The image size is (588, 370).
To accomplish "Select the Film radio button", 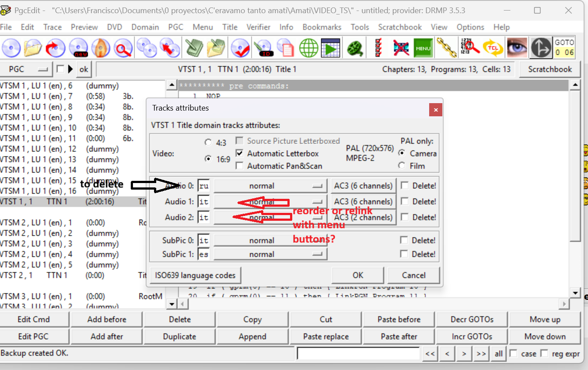I will pyautogui.click(x=402, y=165).
